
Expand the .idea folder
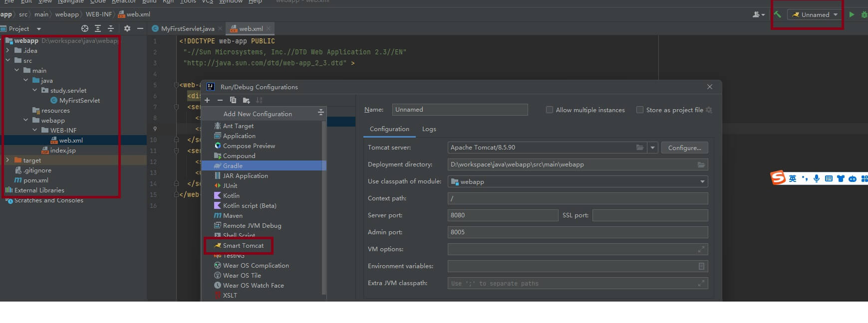(x=7, y=50)
